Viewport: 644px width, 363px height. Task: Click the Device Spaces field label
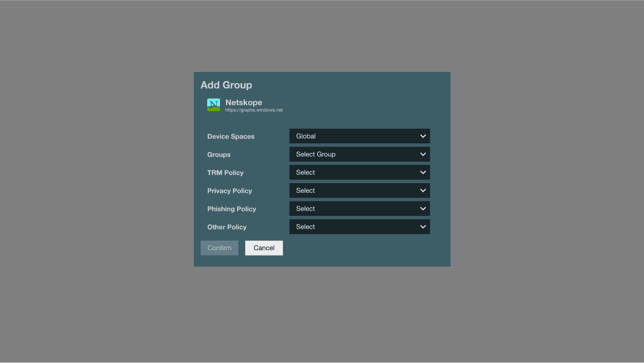pyautogui.click(x=231, y=136)
